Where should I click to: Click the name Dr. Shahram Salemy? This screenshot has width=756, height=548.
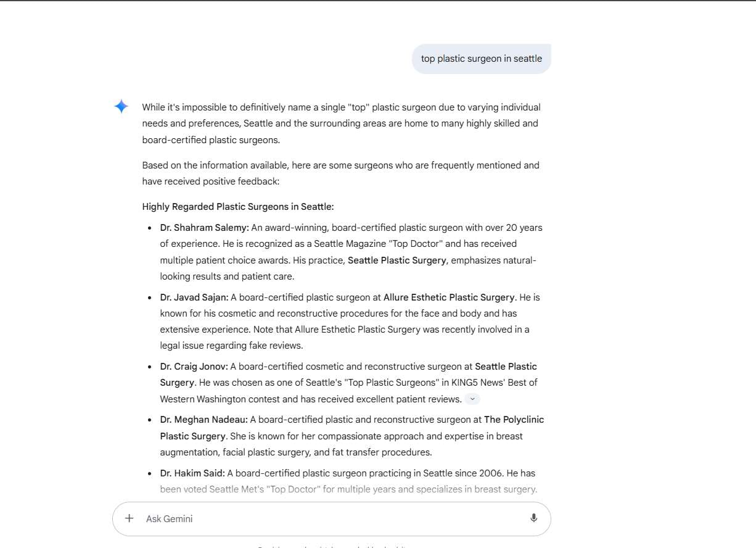[204, 228]
